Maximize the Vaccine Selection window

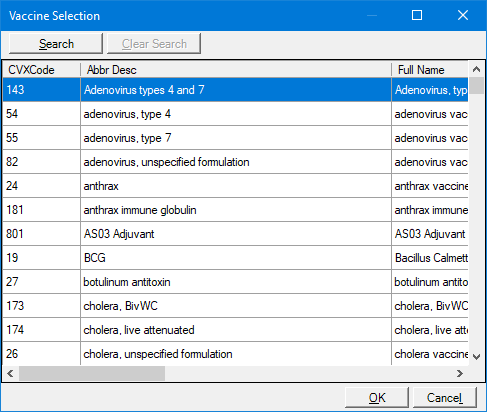pyautogui.click(x=417, y=15)
